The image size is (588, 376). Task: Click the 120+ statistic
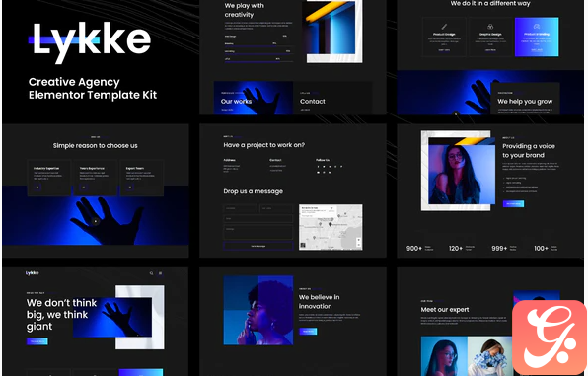pos(456,248)
